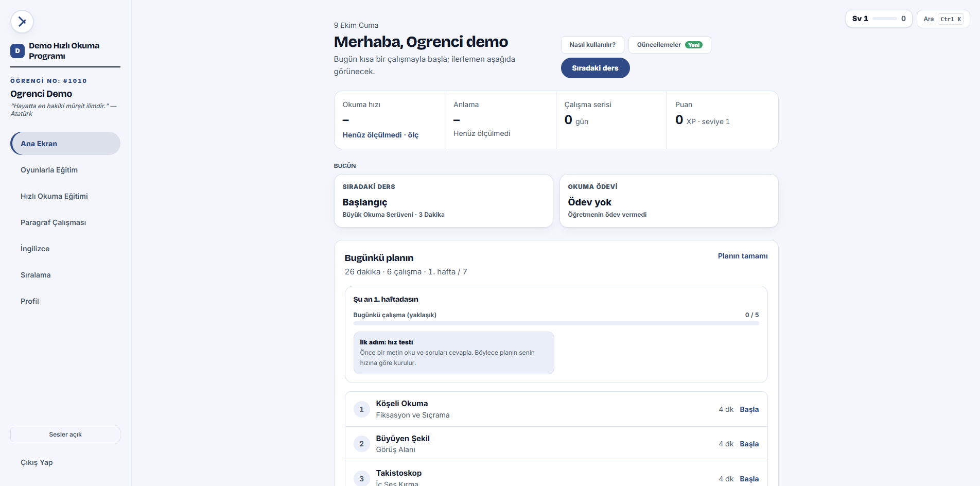Click the step 1 number badge
Screen dimensions: 980x486
[x=361, y=409]
